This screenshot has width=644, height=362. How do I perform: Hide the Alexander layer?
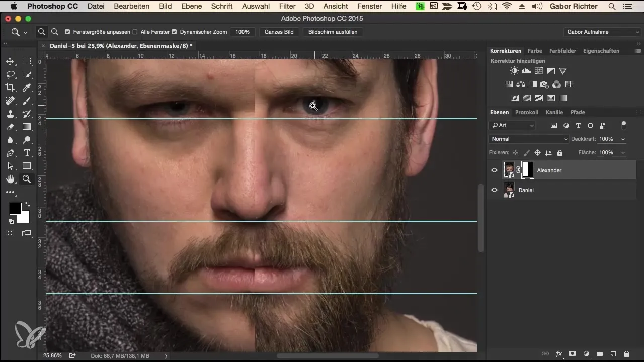tap(494, 170)
